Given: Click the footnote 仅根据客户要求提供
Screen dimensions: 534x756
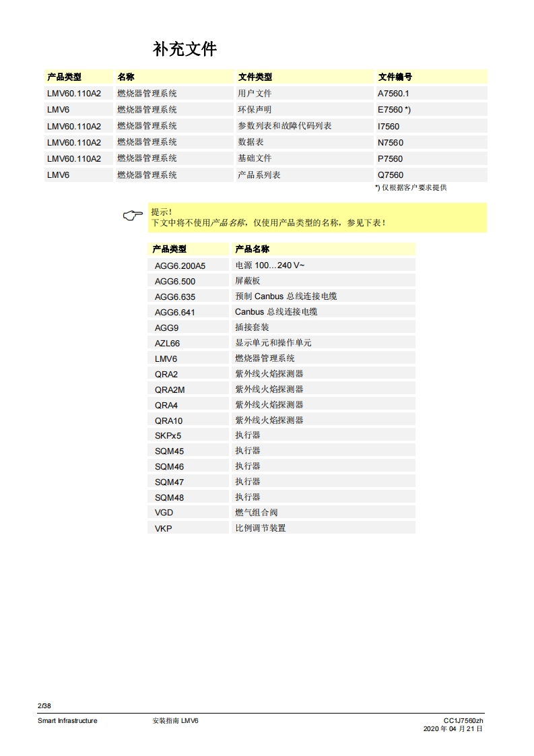Looking at the screenshot, I should click(411, 188).
